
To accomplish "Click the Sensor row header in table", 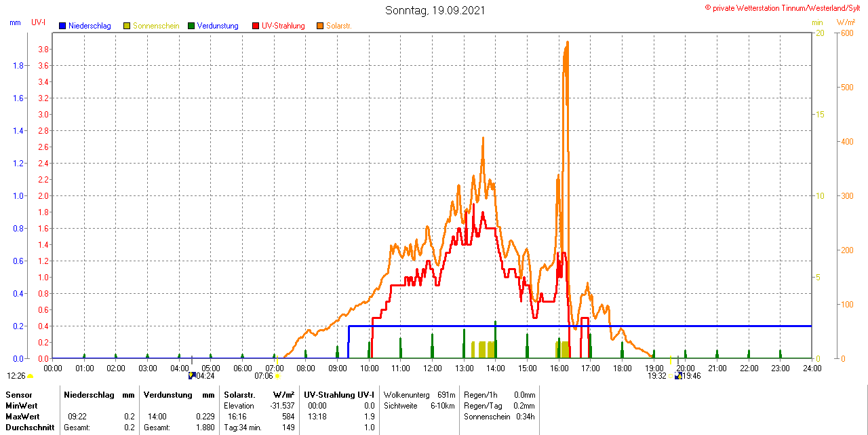I will pos(19,394).
